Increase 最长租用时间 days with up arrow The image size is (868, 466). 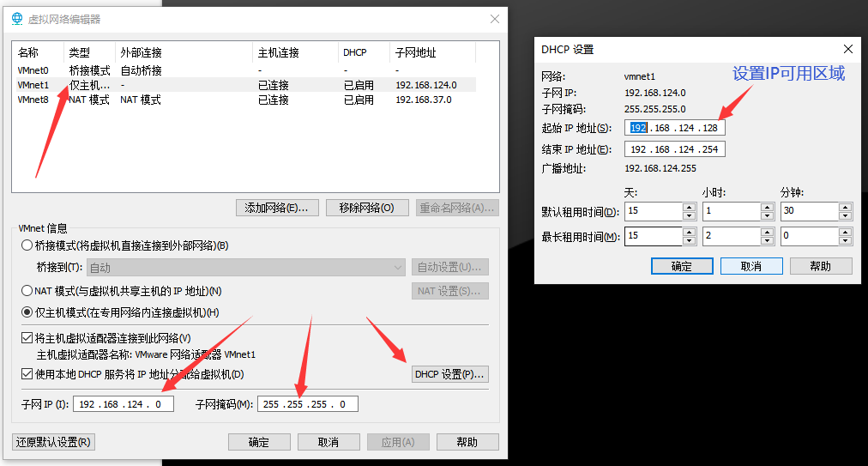690,233
